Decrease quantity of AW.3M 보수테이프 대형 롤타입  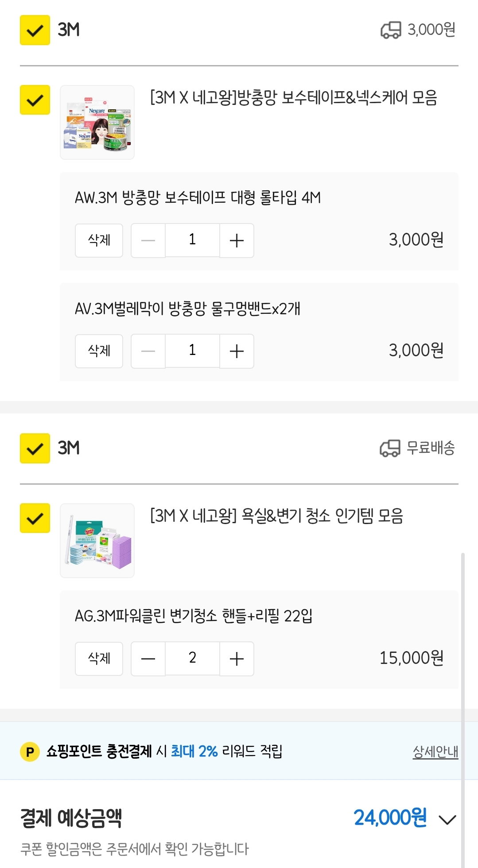coord(148,240)
